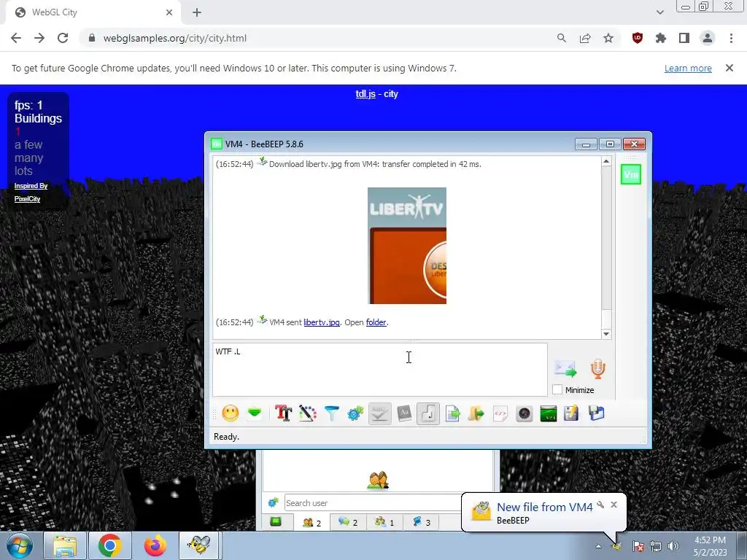Click into the message box containing WTF .L
Image resolution: width=747 pixels, height=560 pixels.
(x=379, y=370)
